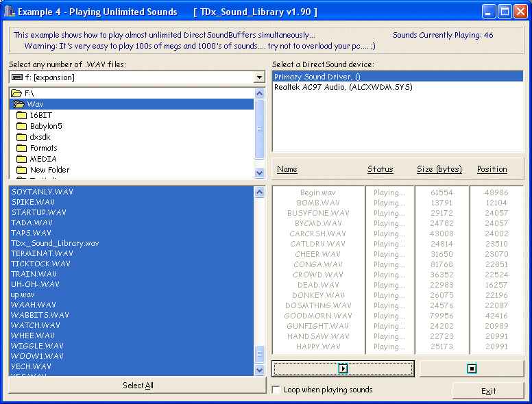
Task: Select YECH.WAV file
Action: coord(132,366)
